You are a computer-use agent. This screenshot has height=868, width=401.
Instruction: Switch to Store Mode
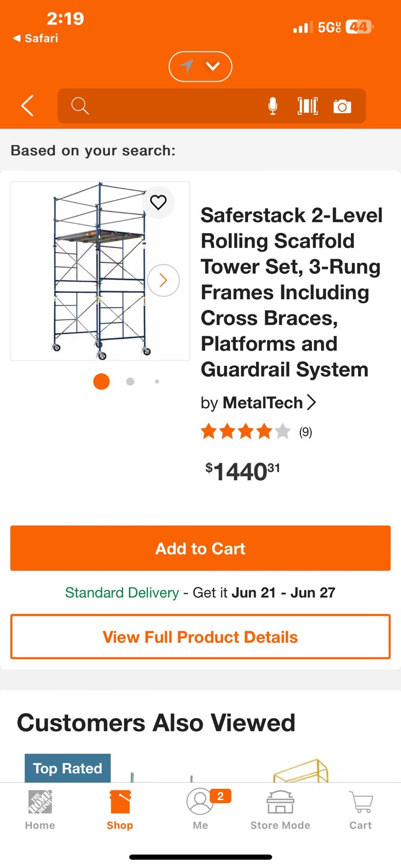280,810
